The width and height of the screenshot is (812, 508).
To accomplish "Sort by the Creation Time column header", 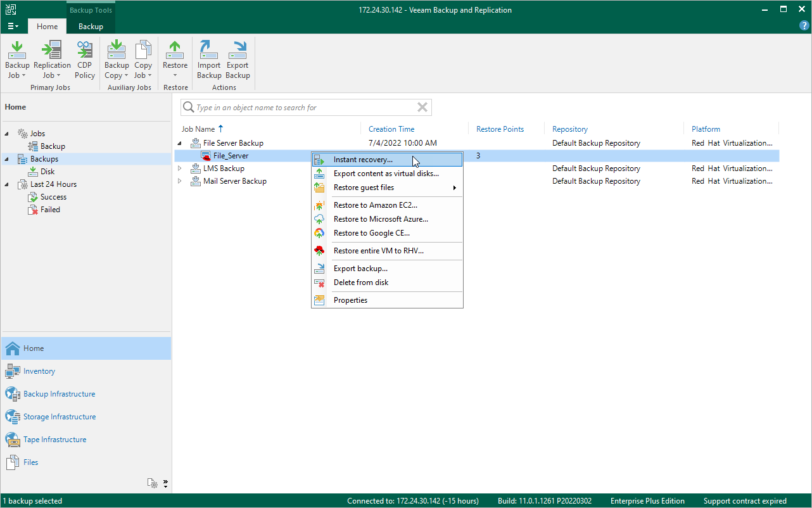I will pos(391,129).
